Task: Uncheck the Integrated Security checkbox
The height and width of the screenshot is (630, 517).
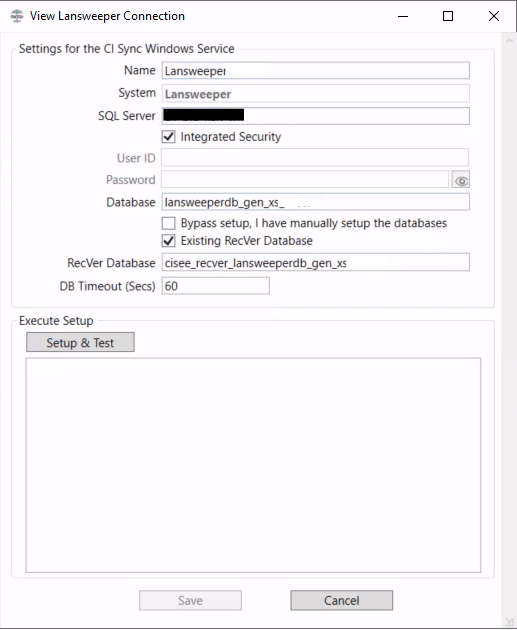Action: [169, 137]
